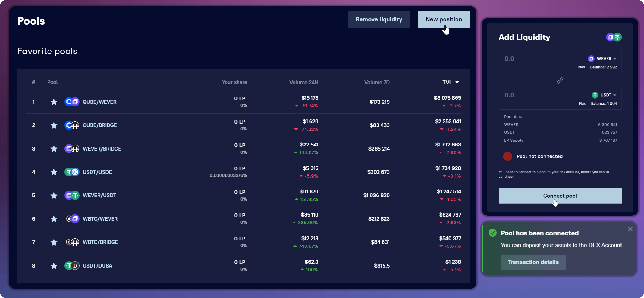Click the Remove liquidity button
The image size is (644, 298).
pos(378,19)
